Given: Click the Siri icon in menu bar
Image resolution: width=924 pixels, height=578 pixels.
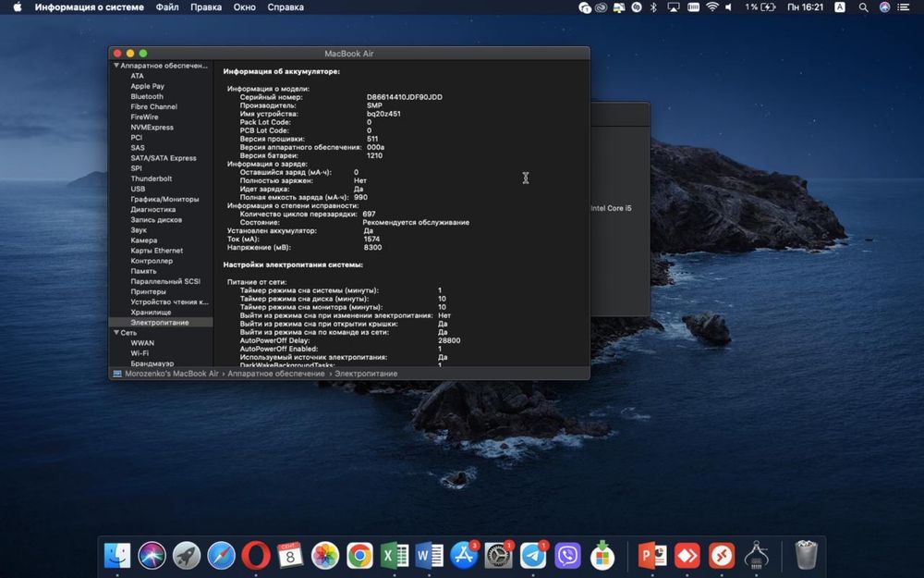Looking at the screenshot, I should tap(884, 7).
